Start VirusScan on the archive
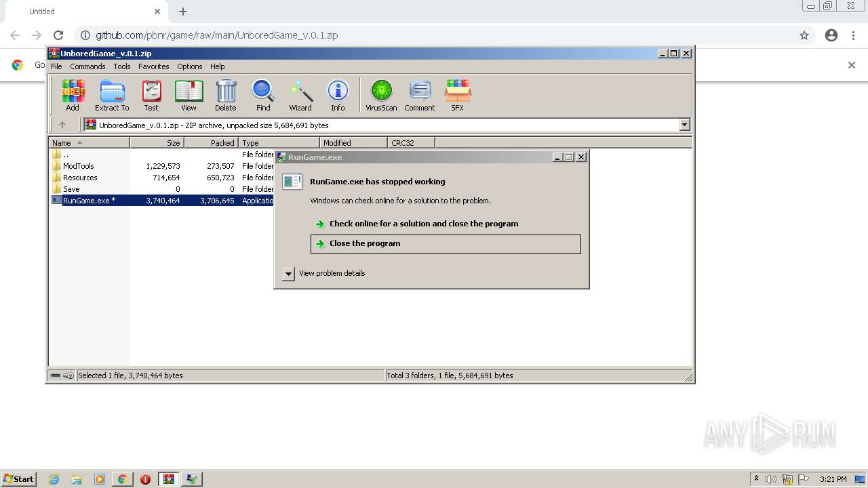Screen dimensions: 868x488 [381, 96]
